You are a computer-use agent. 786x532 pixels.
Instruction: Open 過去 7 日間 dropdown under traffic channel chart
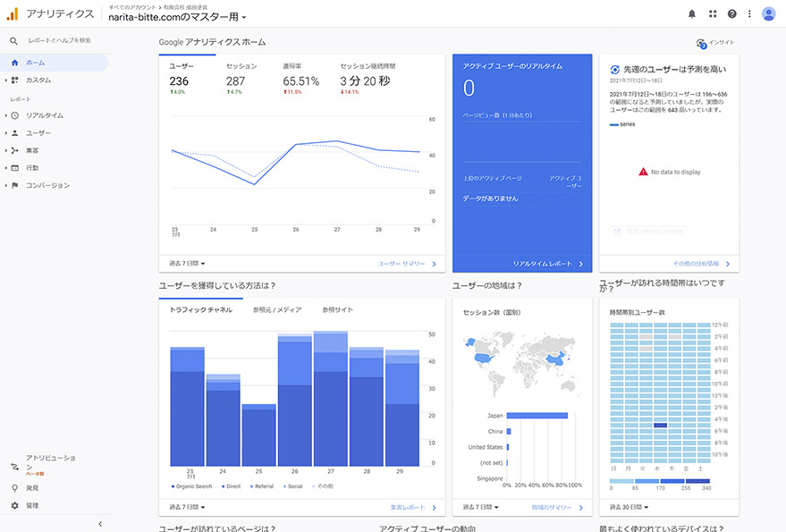tap(187, 507)
